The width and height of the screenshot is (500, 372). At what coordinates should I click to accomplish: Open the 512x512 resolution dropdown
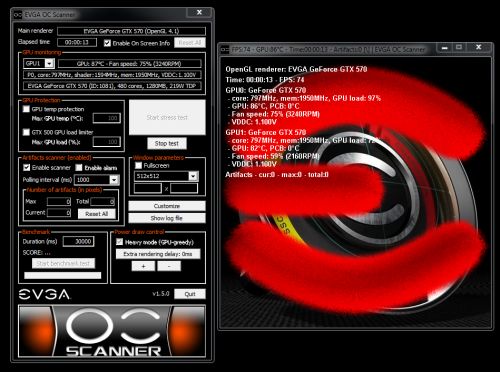tap(193, 176)
